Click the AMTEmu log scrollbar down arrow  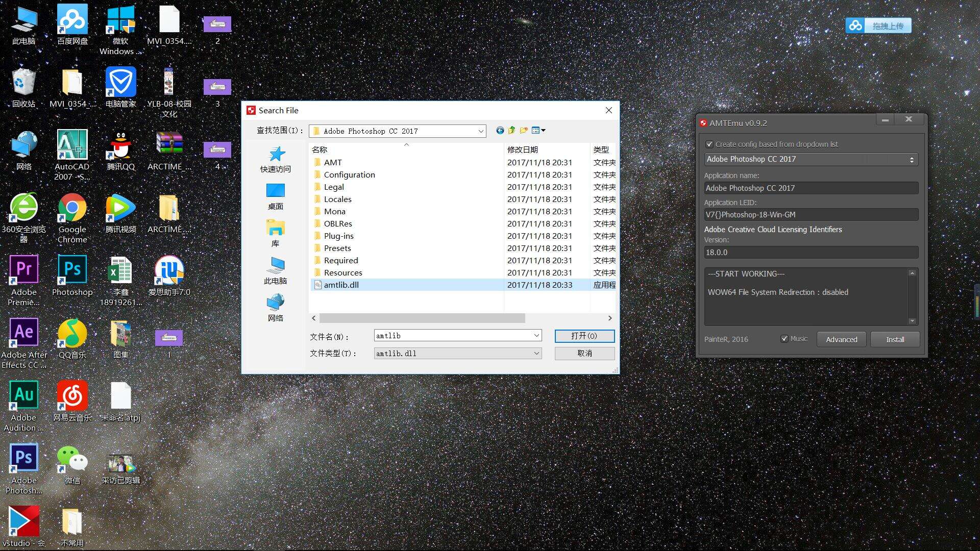(x=912, y=321)
